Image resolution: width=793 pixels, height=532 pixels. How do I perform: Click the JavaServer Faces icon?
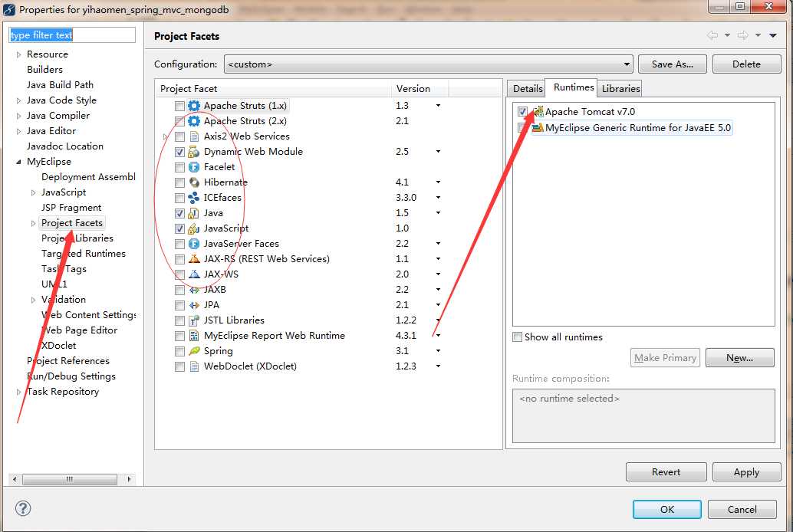[x=194, y=244]
